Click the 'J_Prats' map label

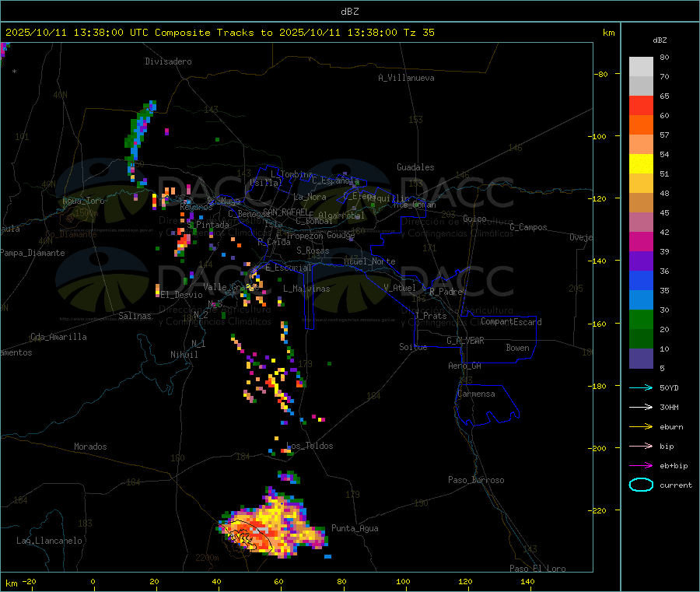pyautogui.click(x=430, y=316)
